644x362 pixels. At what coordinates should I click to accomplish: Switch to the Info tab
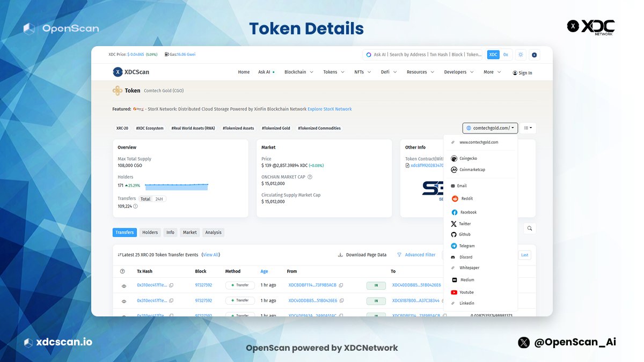tap(170, 232)
